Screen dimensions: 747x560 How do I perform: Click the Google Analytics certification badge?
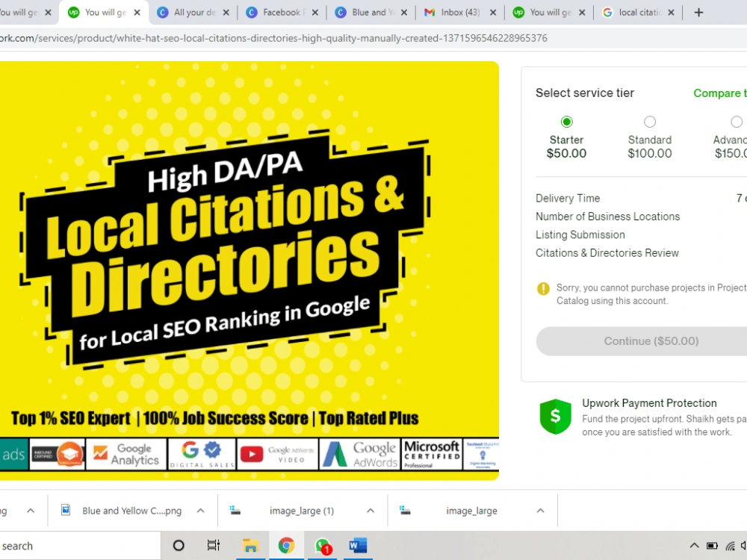(127, 454)
